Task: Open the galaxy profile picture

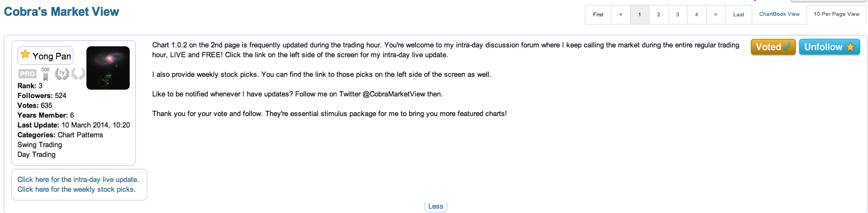Action: point(108,68)
